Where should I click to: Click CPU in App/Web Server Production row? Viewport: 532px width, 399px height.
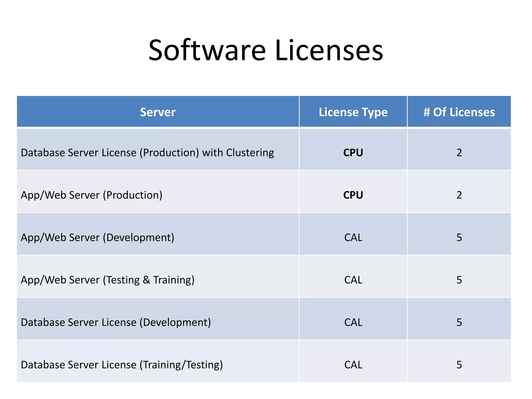pos(353,195)
